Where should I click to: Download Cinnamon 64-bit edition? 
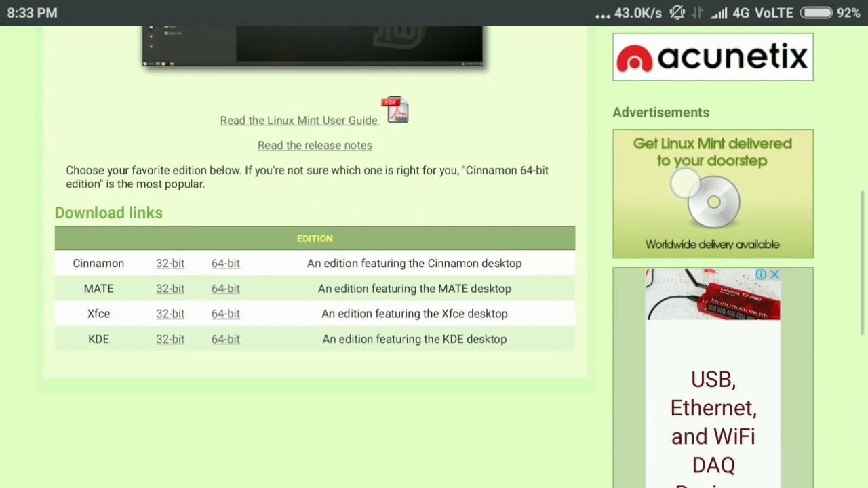[226, 263]
